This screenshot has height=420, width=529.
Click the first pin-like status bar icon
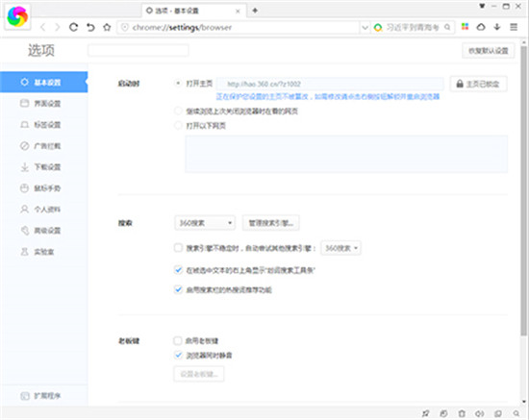tap(425, 413)
